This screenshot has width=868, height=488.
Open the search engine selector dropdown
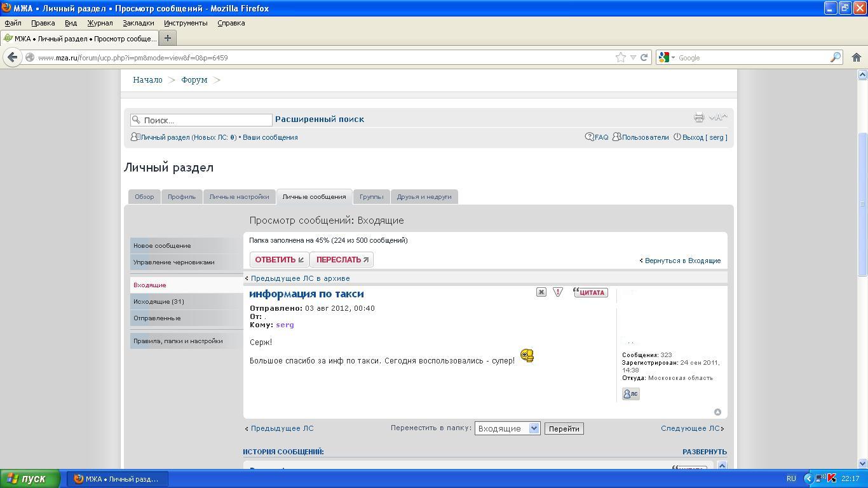point(667,58)
